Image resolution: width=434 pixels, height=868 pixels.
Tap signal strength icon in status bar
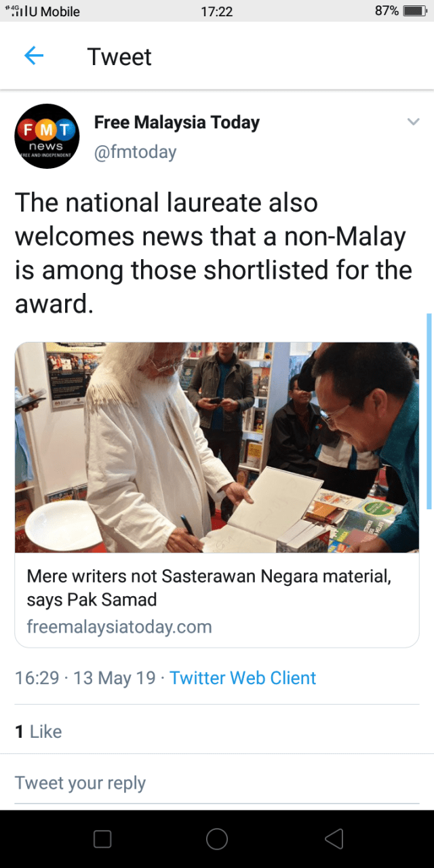16,11
